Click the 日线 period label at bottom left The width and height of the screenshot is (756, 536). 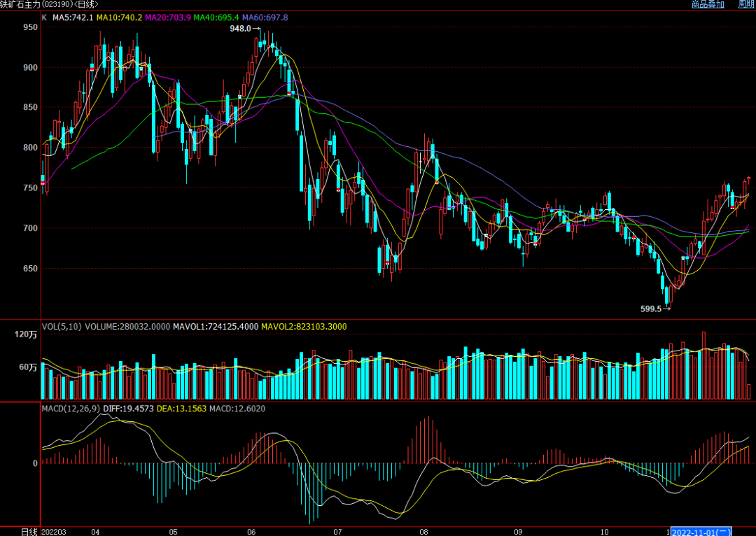(28, 532)
